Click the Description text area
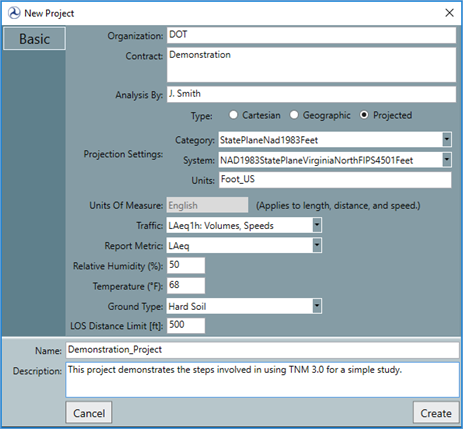 point(262,380)
